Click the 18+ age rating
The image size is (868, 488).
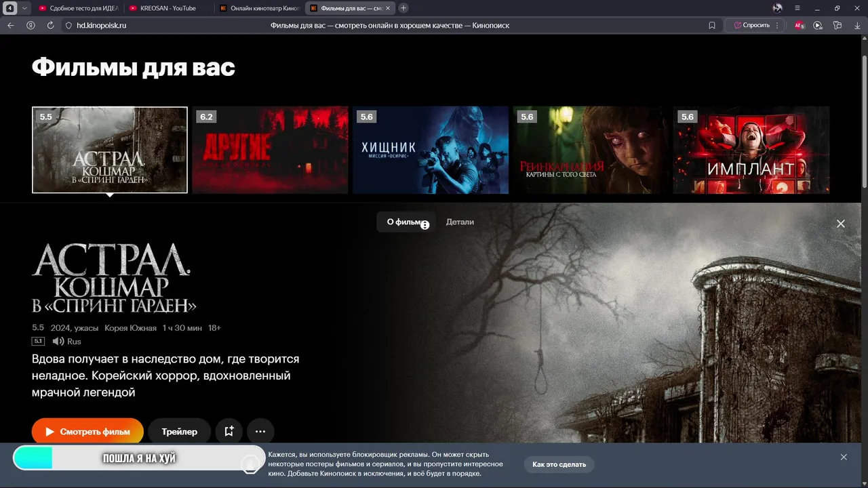point(214,328)
